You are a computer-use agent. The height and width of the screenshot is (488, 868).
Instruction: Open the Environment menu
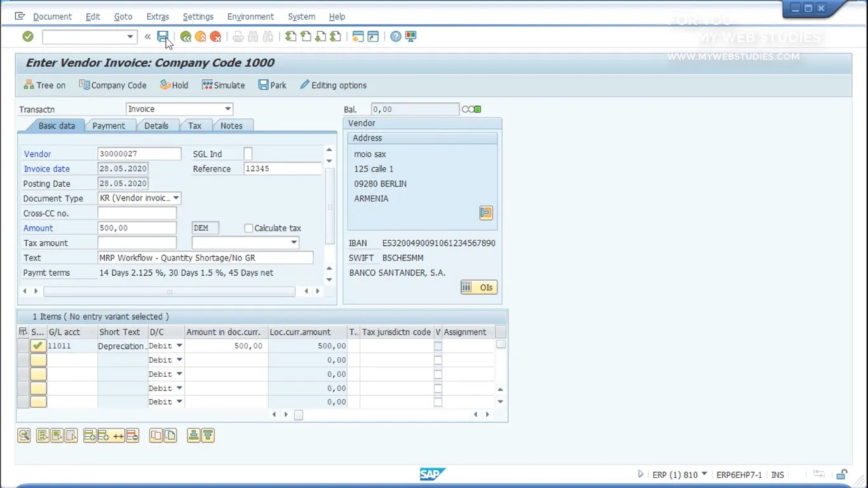pyautogui.click(x=250, y=17)
